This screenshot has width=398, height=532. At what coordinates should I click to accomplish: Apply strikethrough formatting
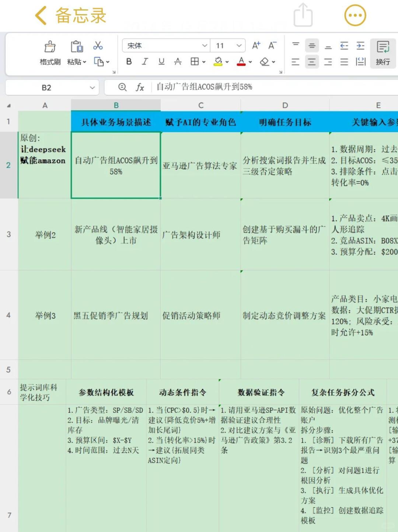pos(178,62)
